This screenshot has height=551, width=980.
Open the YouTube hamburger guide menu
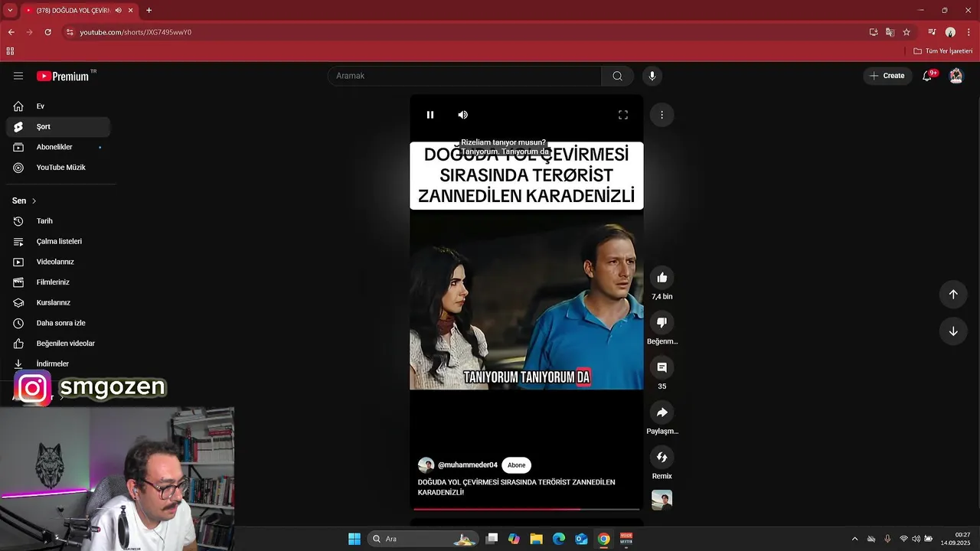pyautogui.click(x=18, y=76)
